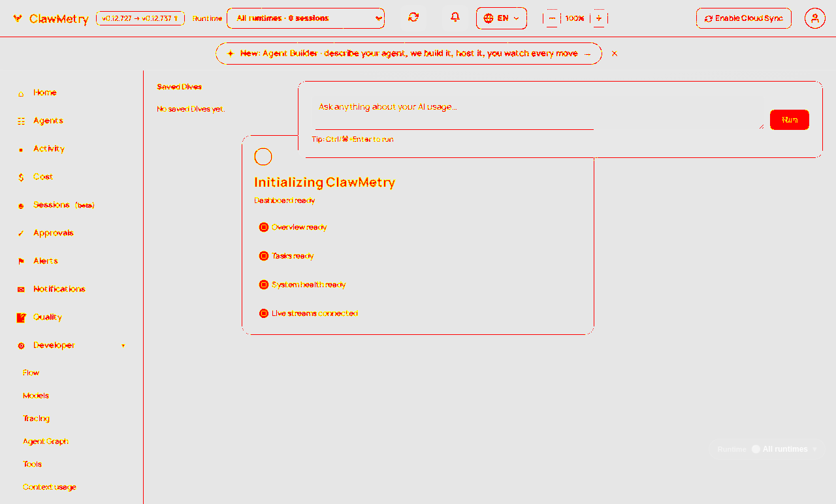Screen dimensions: 836x504
Task: Open the Sessions (beta) page
Action: (x=72, y=206)
